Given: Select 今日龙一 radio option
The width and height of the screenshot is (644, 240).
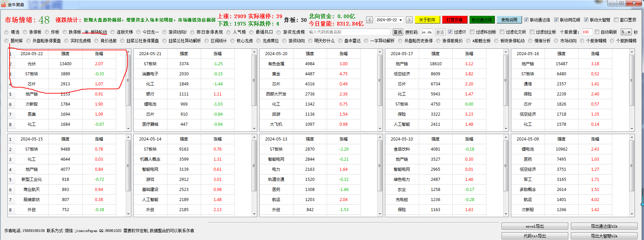Looking at the screenshot, I should [x=138, y=32].
